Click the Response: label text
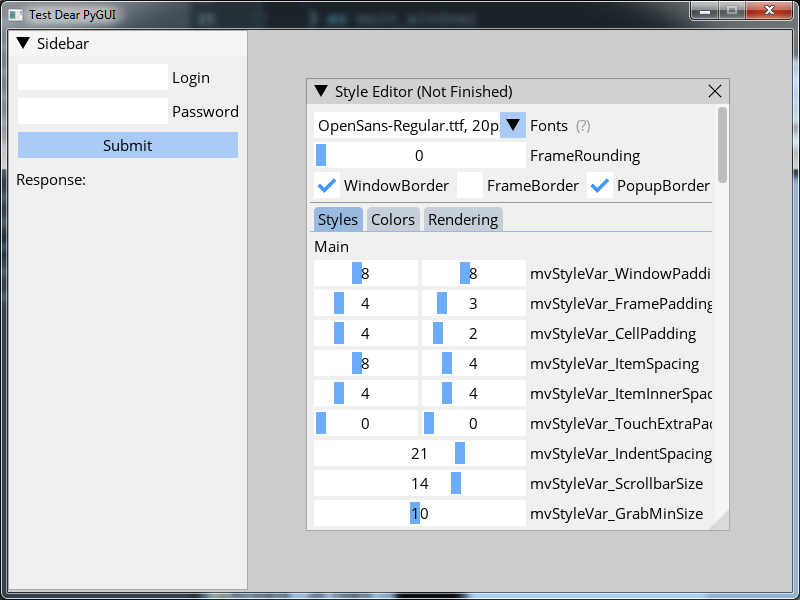This screenshot has width=800, height=600. coord(51,180)
